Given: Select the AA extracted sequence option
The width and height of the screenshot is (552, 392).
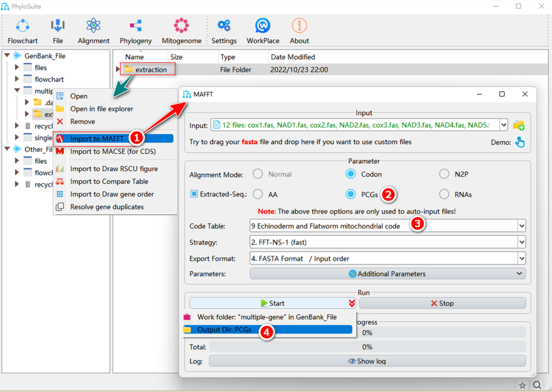Looking at the screenshot, I should point(258,194).
